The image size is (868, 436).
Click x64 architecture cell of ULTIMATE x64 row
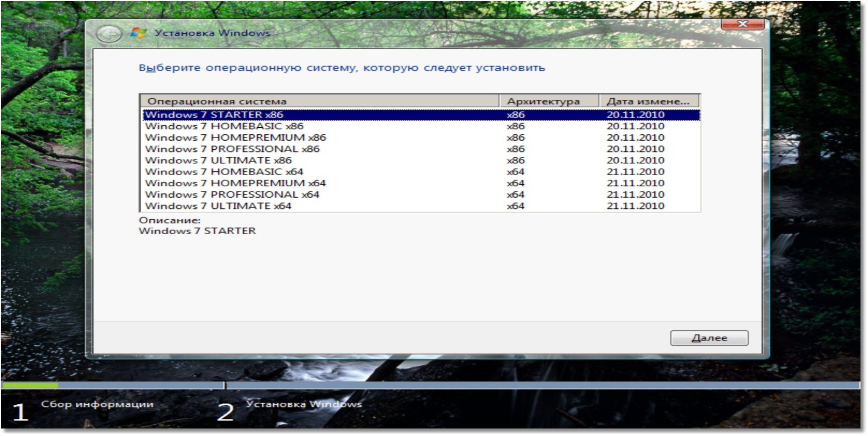[x=516, y=206]
